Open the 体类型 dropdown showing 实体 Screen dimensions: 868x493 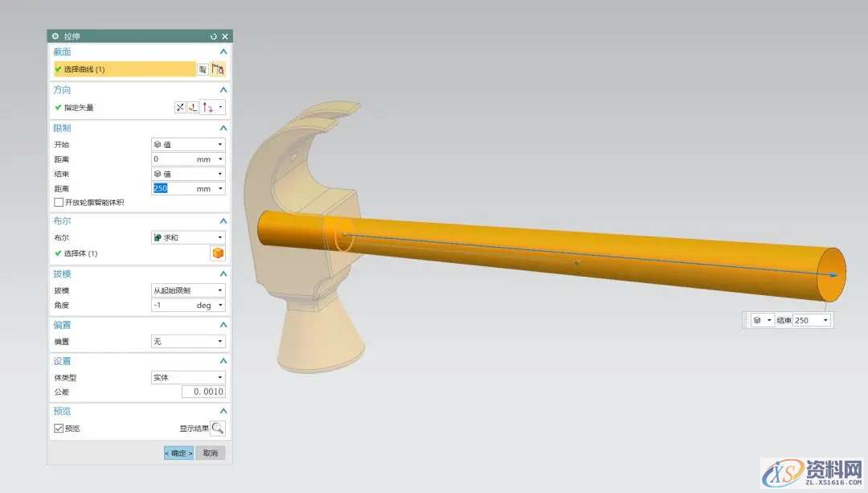pos(188,378)
